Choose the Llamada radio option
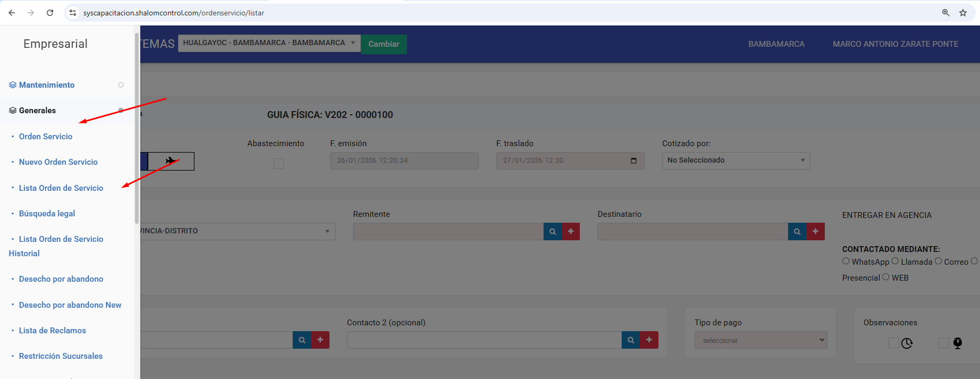The width and height of the screenshot is (980, 379). coord(895,261)
